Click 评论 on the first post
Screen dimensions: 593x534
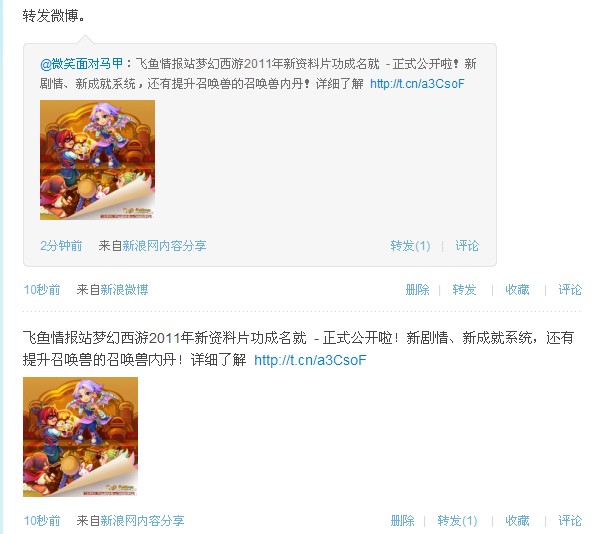[x=570, y=290]
